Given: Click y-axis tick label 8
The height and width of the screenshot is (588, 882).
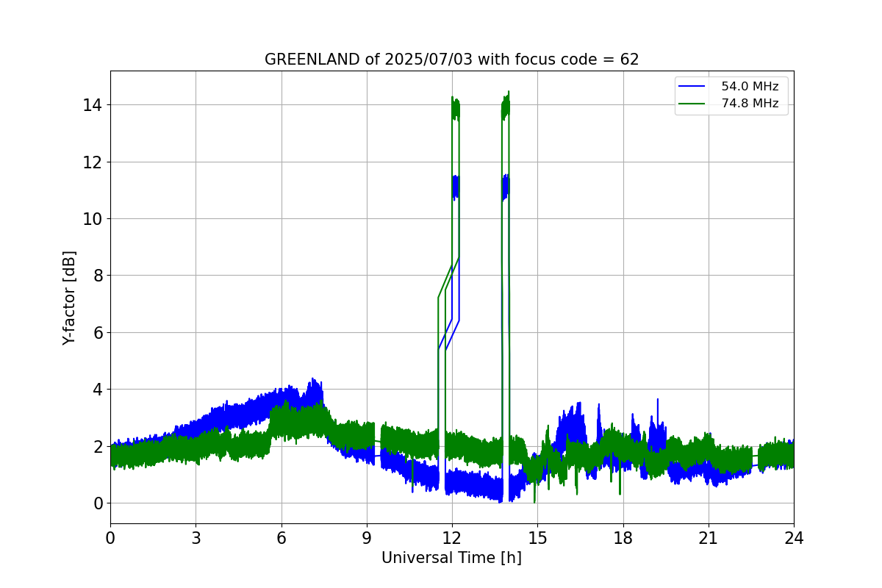Looking at the screenshot, I should [98, 276].
